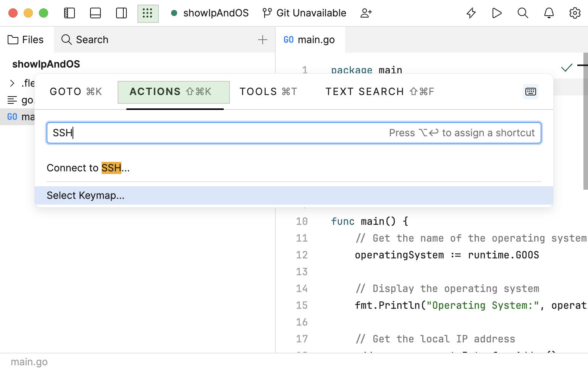
Task: Switch to the GOTO tab in the popup
Action: pyautogui.click(x=75, y=92)
